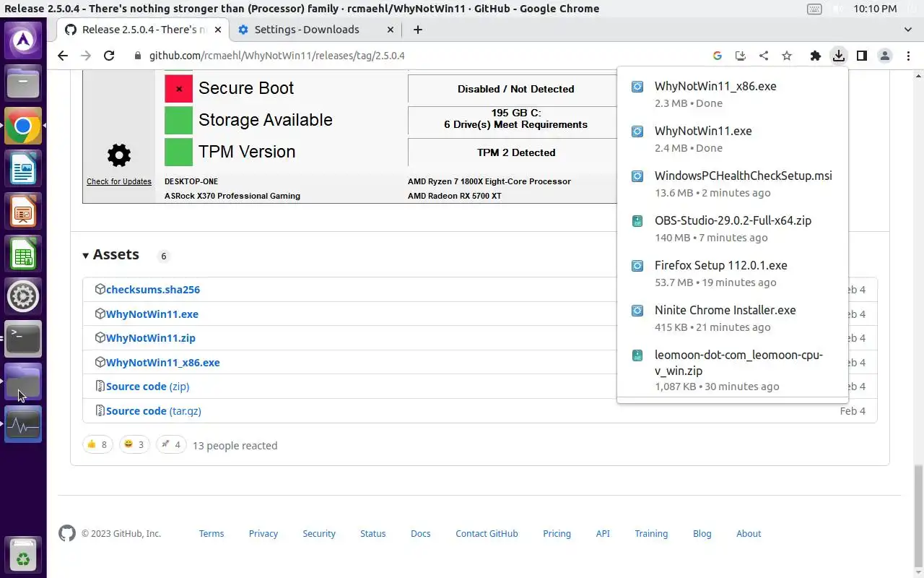Open the About footer link
The height and width of the screenshot is (578, 924).
(x=749, y=533)
